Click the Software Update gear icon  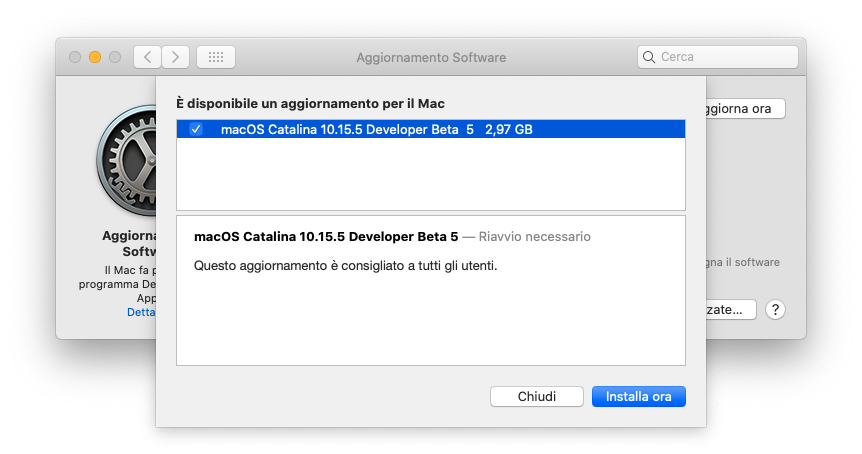(x=126, y=160)
